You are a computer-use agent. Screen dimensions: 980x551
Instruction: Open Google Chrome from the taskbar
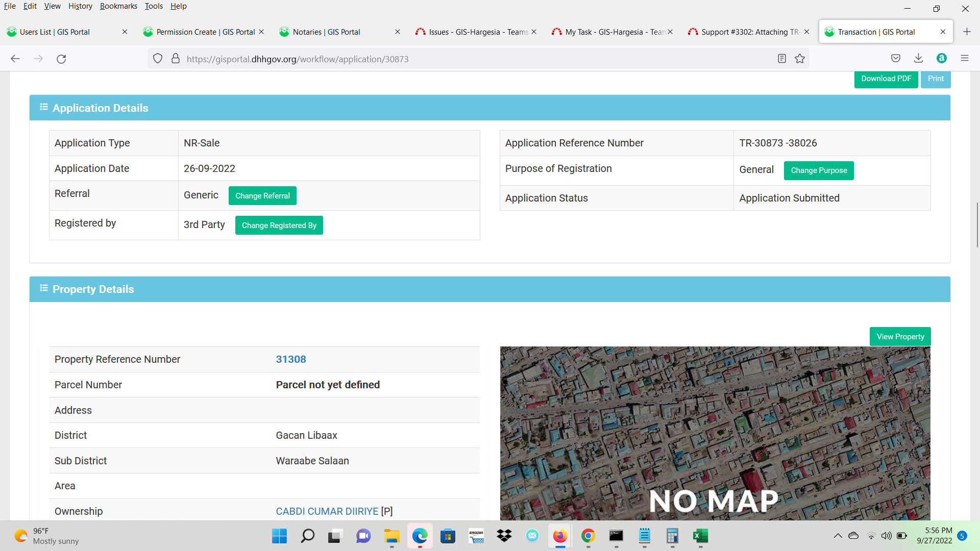point(588,536)
